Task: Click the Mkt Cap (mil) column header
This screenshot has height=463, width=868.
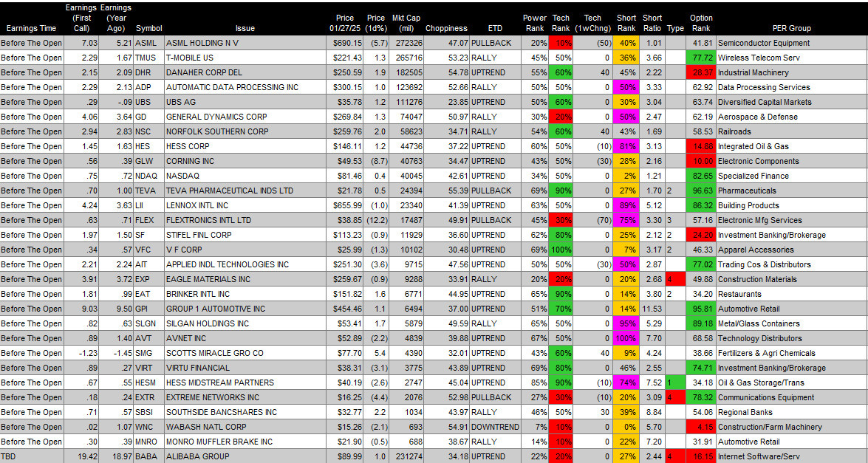Action: pos(406,23)
